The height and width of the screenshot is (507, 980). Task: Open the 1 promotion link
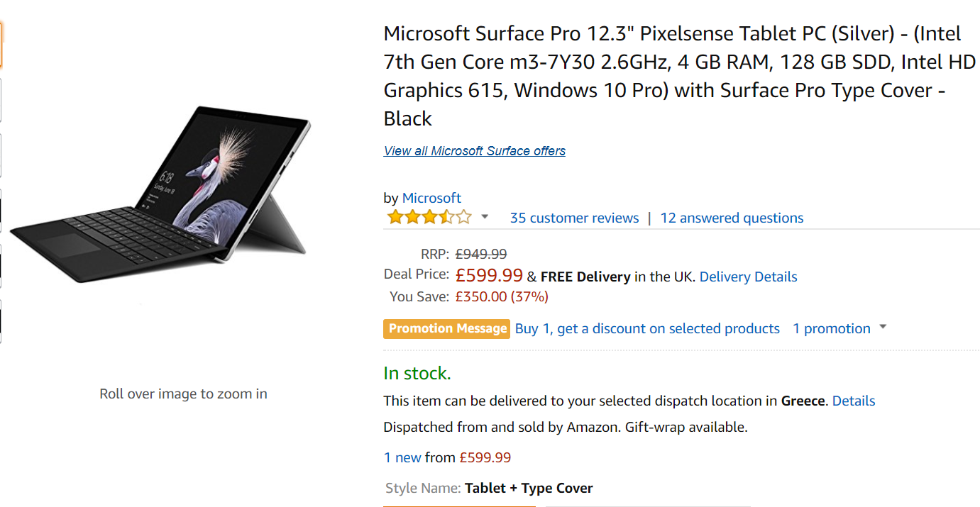coord(831,328)
